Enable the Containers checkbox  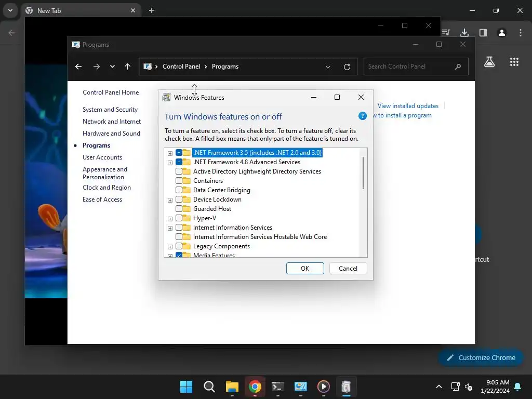(179, 181)
